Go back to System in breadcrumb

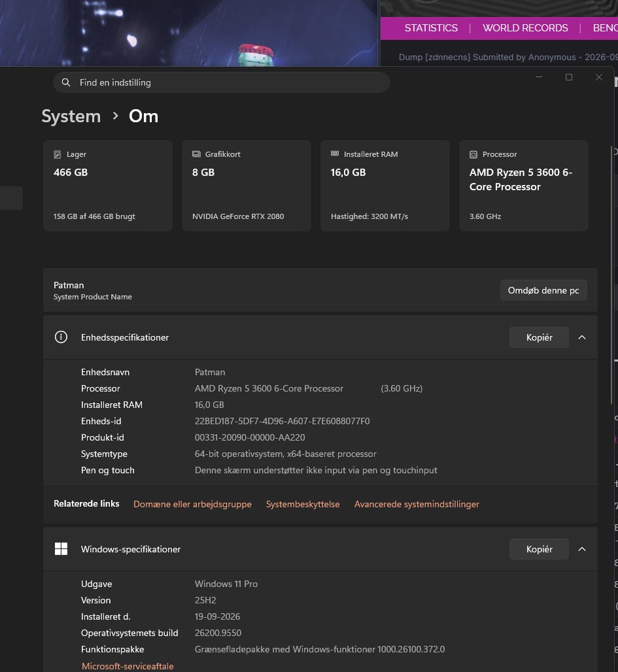pyautogui.click(x=71, y=116)
